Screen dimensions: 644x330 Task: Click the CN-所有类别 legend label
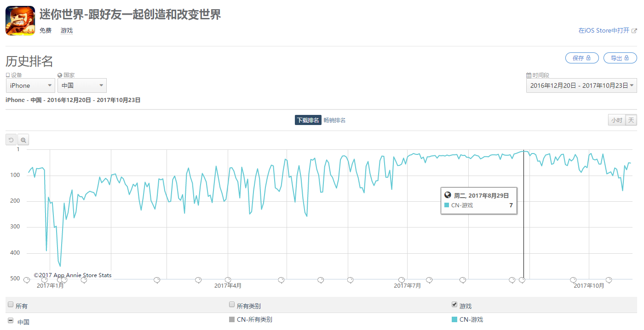click(x=254, y=319)
